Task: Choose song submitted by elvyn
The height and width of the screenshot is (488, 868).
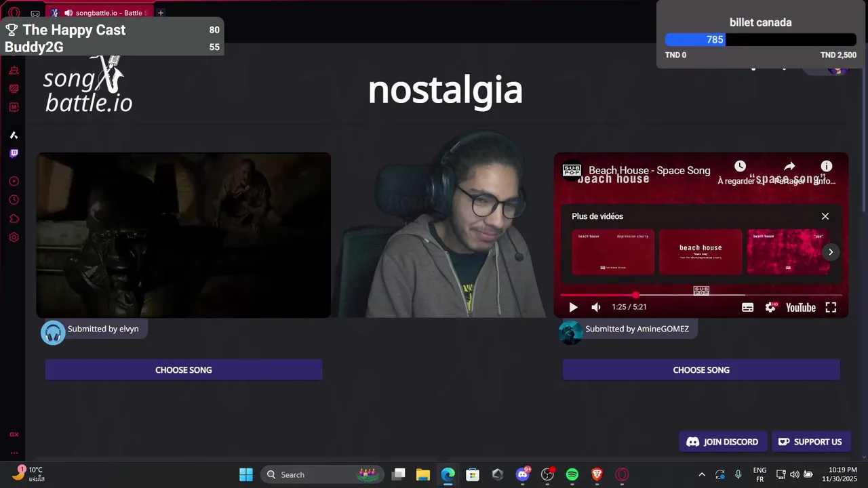Action: pyautogui.click(x=183, y=370)
